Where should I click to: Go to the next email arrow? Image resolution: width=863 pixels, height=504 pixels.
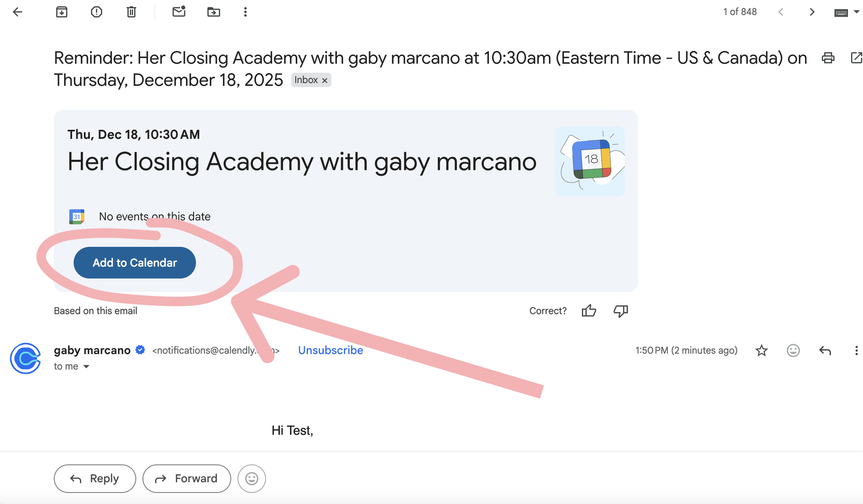coord(812,12)
